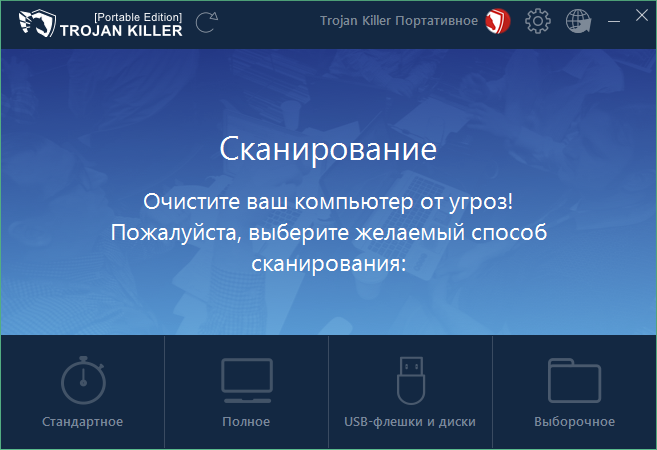Open settings via the gear icon
Image resolution: width=657 pixels, height=450 pixels.
[538, 21]
